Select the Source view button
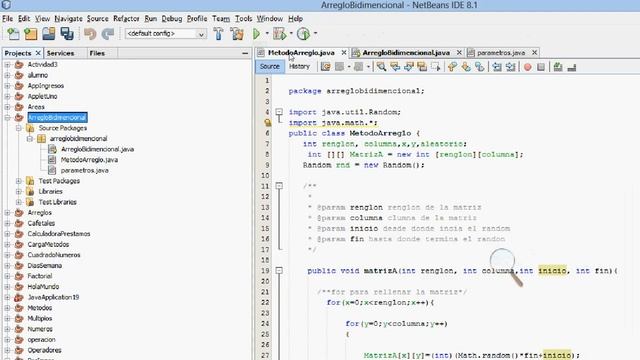640x360 pixels. coord(270,67)
